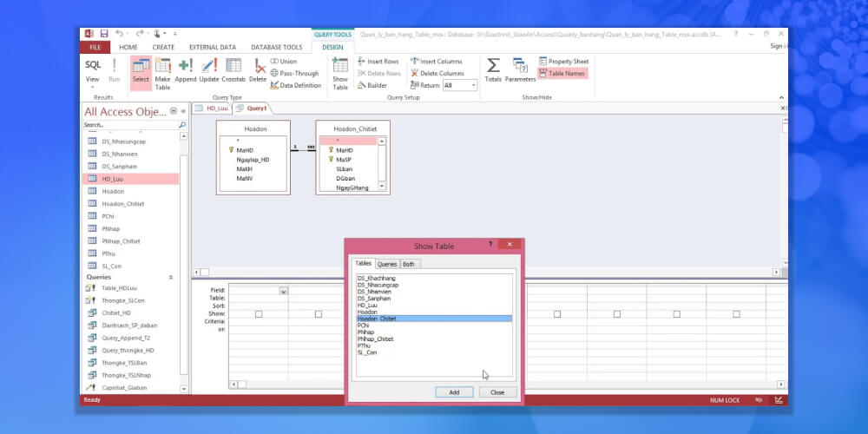Toggle the Table Names row
The width and height of the screenshot is (868, 434).
(562, 73)
